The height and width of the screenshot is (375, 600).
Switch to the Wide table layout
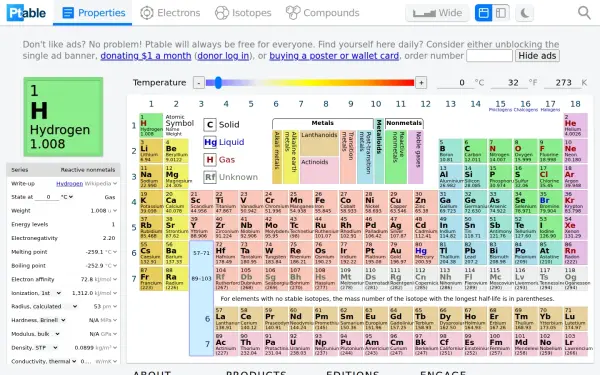point(437,13)
